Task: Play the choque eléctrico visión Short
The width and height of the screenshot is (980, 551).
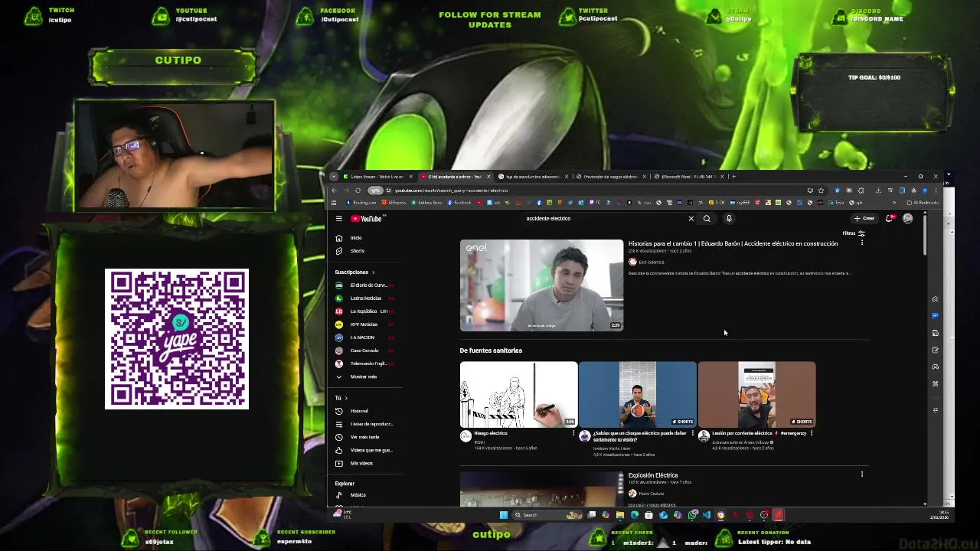Action: click(x=638, y=394)
